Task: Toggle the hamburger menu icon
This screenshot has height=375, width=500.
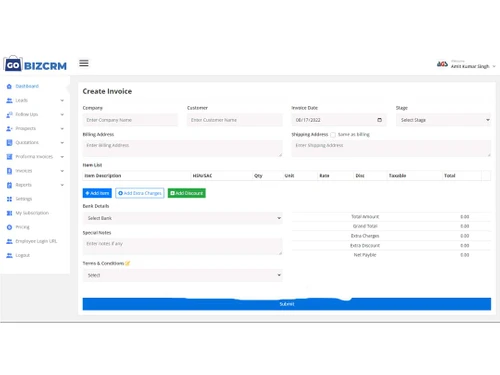Action: click(x=84, y=63)
